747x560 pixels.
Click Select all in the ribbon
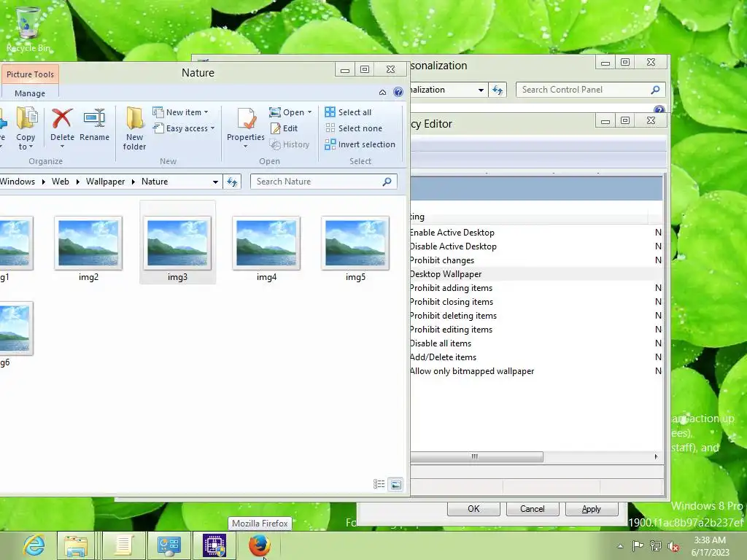pos(348,112)
